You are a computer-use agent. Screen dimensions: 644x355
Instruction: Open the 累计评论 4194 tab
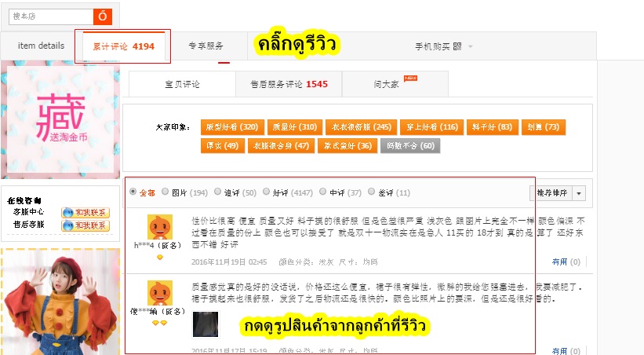pos(124,46)
